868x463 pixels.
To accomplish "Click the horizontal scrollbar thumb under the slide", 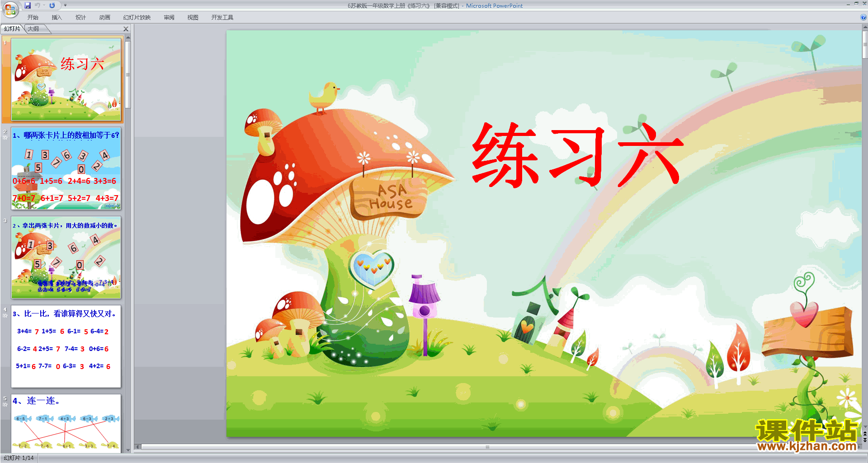I will [487, 447].
